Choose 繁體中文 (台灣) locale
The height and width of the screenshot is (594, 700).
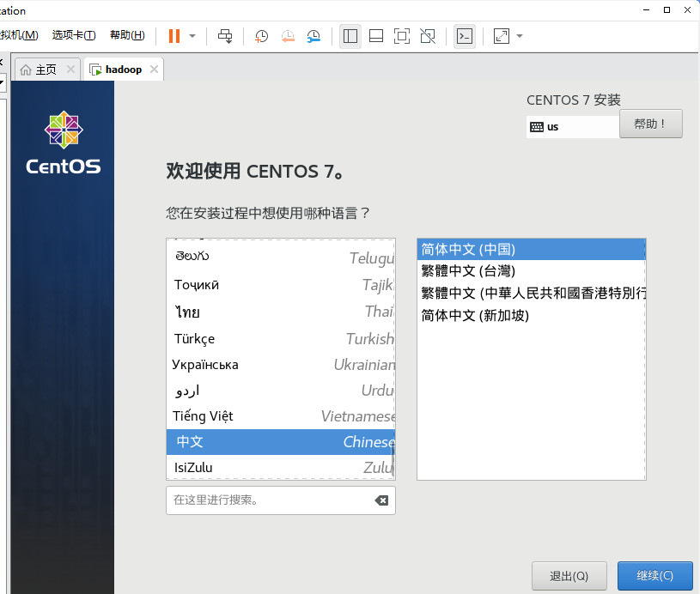click(532, 271)
